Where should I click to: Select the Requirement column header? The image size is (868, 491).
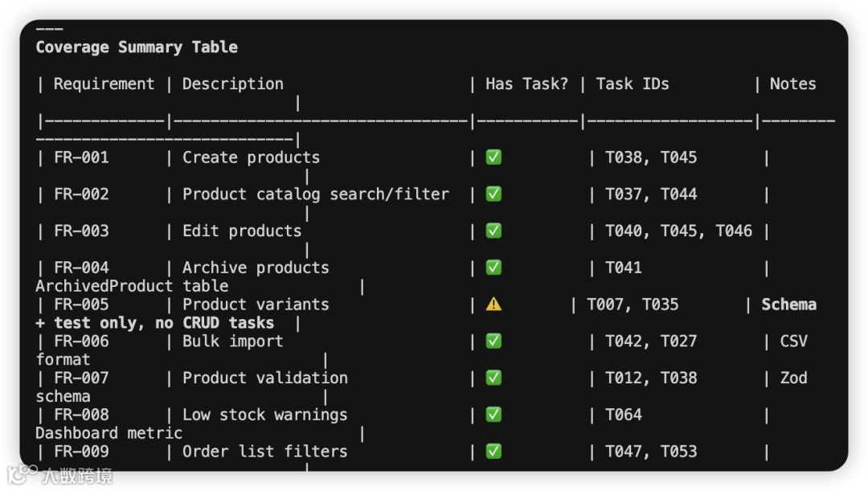[x=104, y=84]
